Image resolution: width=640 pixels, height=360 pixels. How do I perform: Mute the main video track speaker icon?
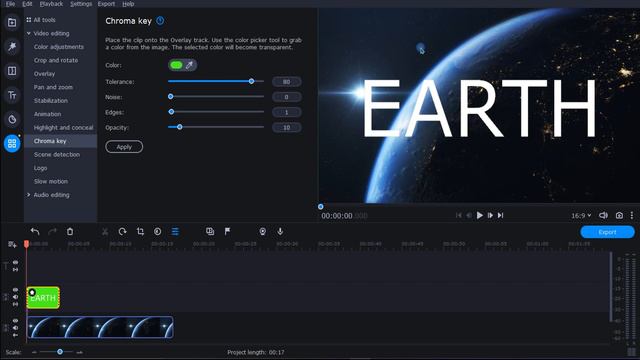15,328
